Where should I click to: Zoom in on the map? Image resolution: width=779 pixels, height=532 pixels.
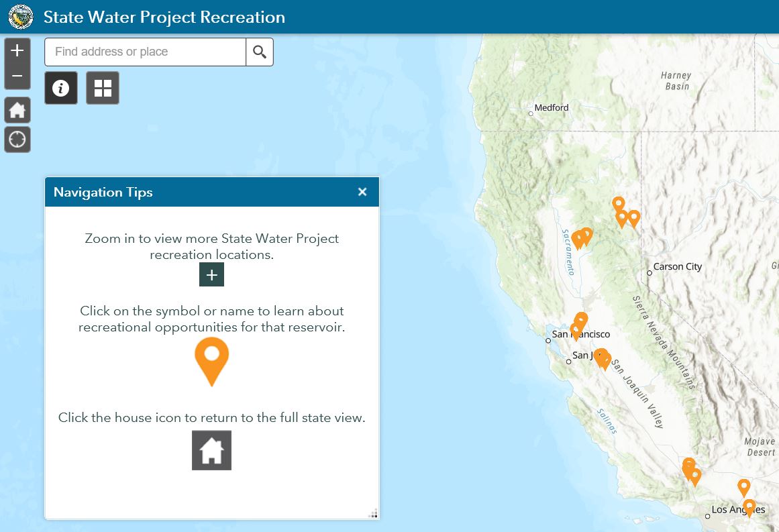[17, 51]
